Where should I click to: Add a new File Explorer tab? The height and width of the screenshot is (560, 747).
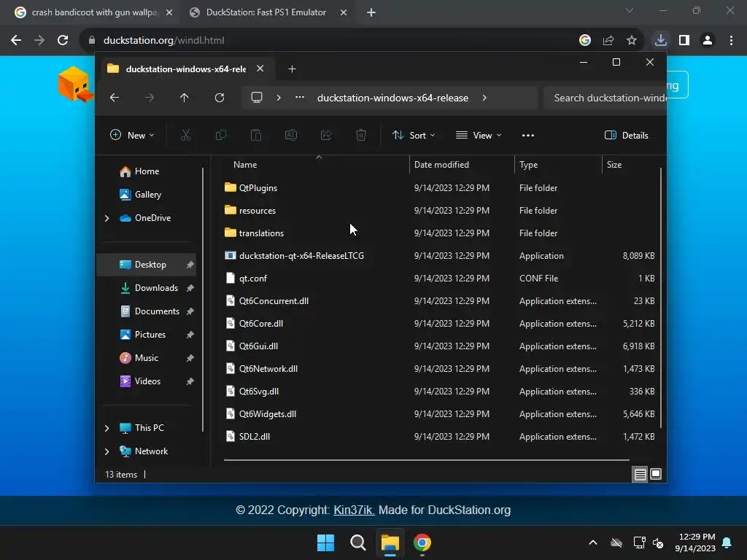click(292, 69)
